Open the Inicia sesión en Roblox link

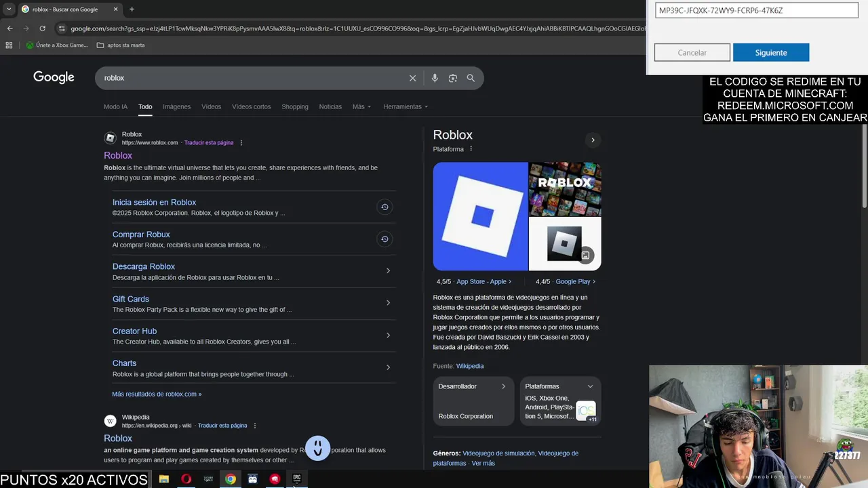pos(154,202)
